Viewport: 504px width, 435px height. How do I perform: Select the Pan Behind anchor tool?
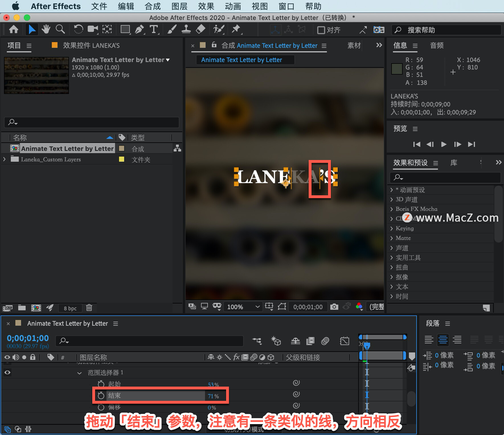107,29
